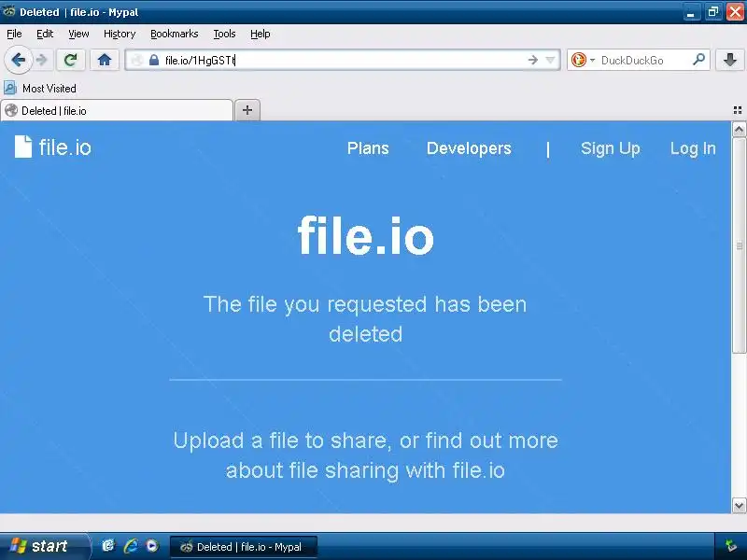The image size is (747, 560).
Task: Click the scrollbar down arrow
Action: [739, 505]
